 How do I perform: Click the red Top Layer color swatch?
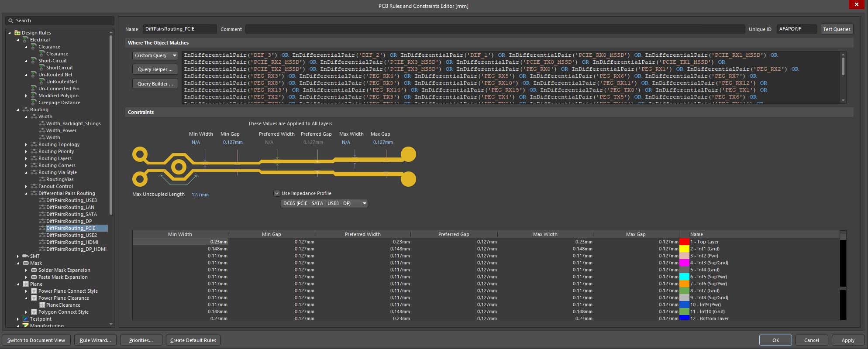[x=684, y=242]
